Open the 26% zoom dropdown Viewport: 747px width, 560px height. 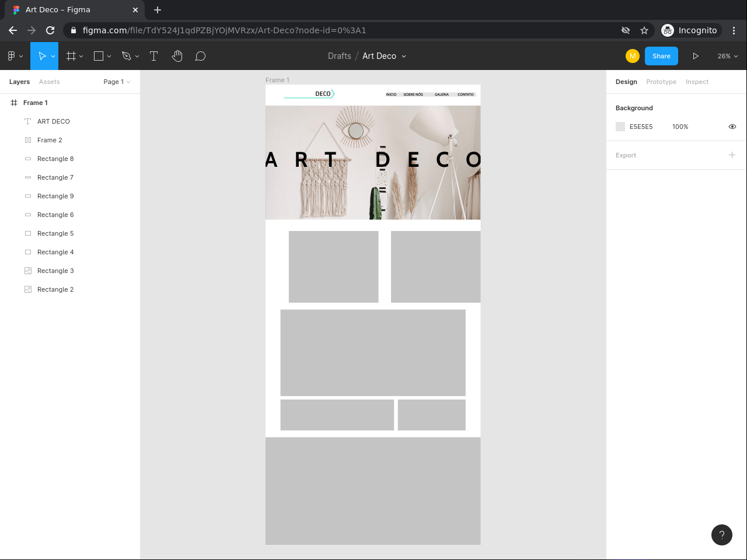coord(728,56)
